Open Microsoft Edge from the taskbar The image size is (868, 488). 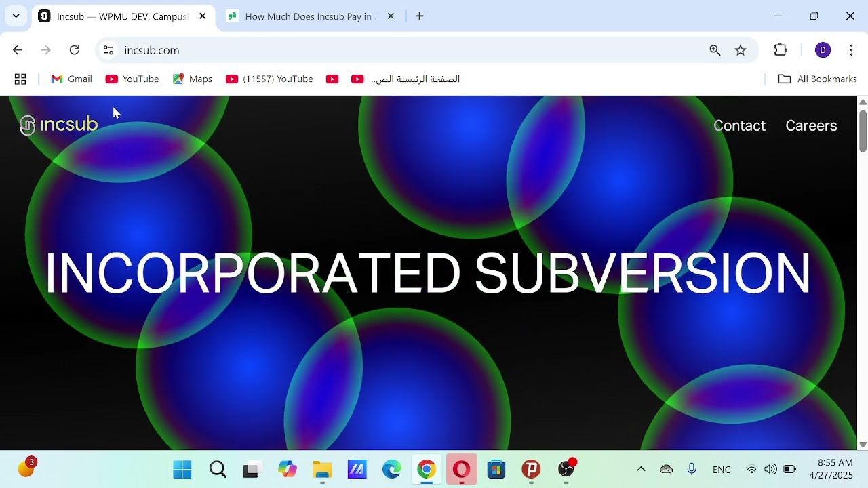pos(392,469)
